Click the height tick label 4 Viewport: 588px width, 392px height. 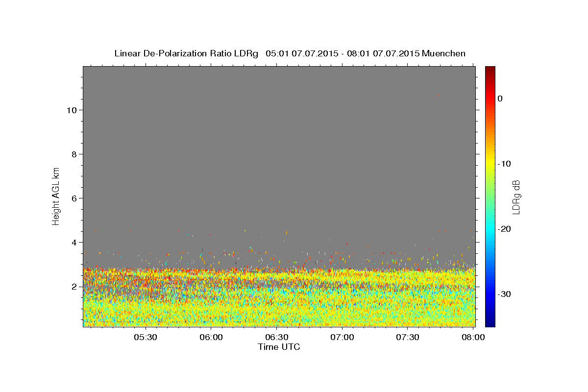pos(74,243)
